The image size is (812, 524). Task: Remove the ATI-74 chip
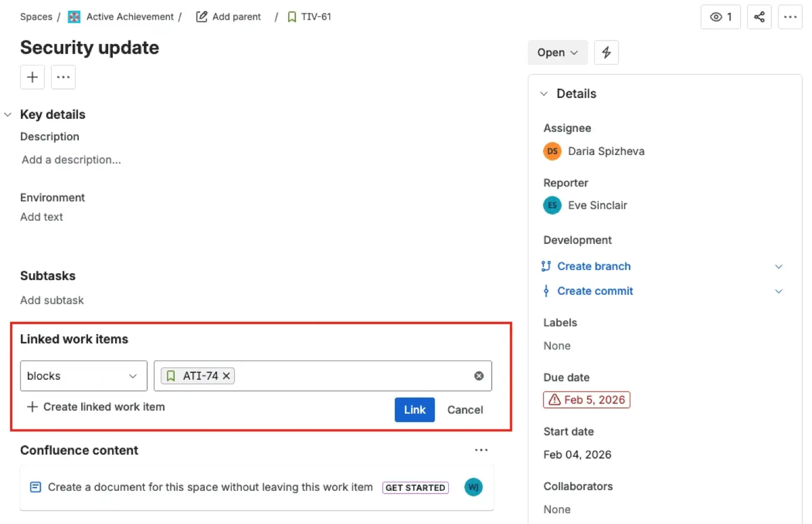[x=226, y=375]
